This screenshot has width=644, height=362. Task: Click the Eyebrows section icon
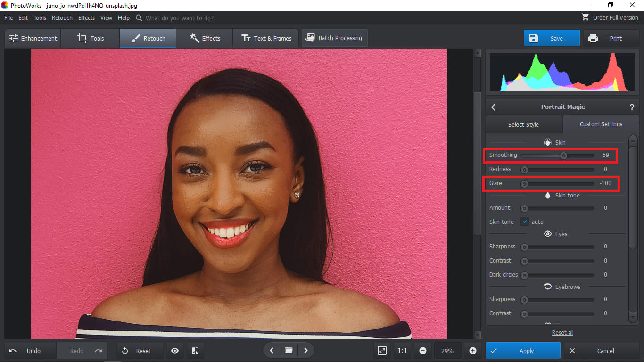pos(548,287)
